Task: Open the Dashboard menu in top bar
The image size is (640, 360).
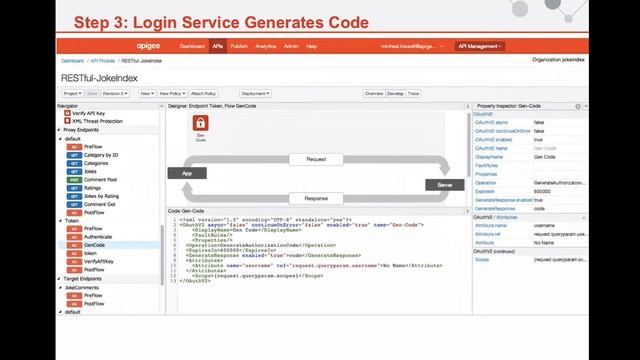Action: point(192,46)
